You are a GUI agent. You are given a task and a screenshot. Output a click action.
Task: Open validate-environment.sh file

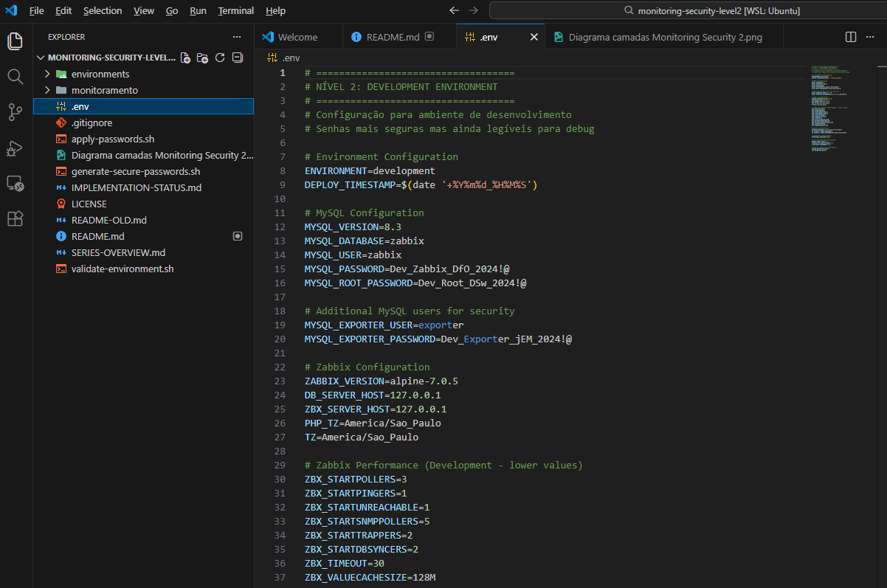(122, 269)
